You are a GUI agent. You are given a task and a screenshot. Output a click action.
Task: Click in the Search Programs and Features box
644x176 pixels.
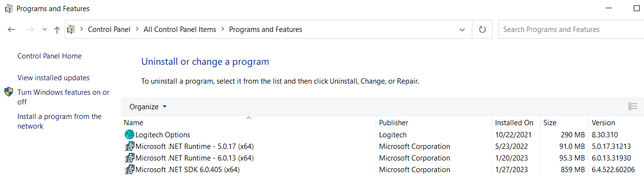click(x=571, y=29)
